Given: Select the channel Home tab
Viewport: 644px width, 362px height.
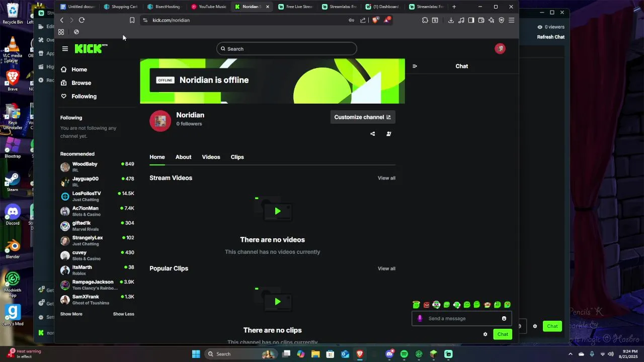Looking at the screenshot, I should tap(157, 157).
